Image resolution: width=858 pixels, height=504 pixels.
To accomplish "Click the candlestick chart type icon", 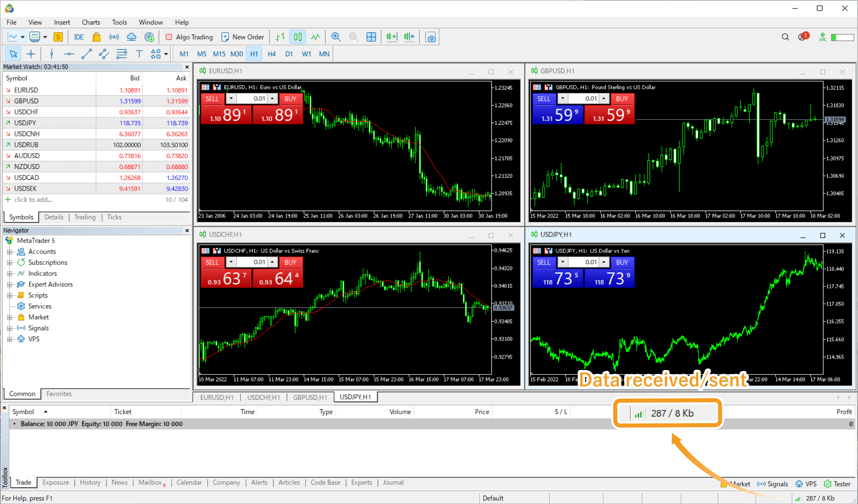I will pos(298,37).
